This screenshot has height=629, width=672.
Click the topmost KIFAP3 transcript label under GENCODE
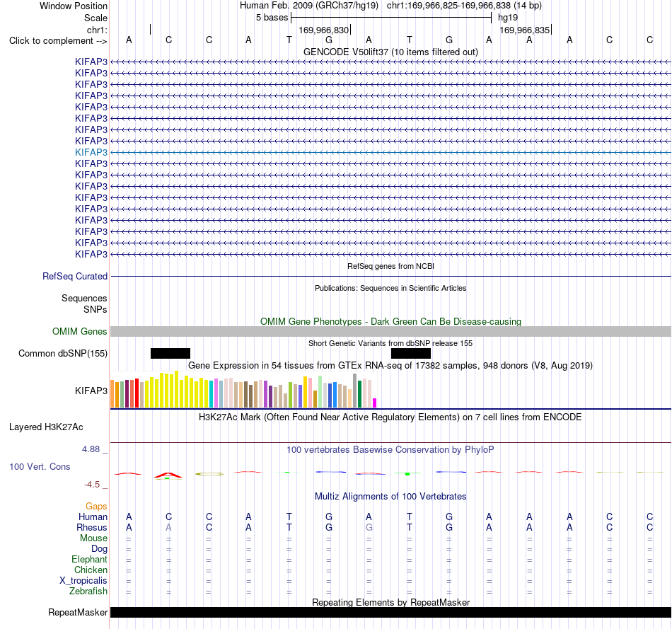[91, 62]
